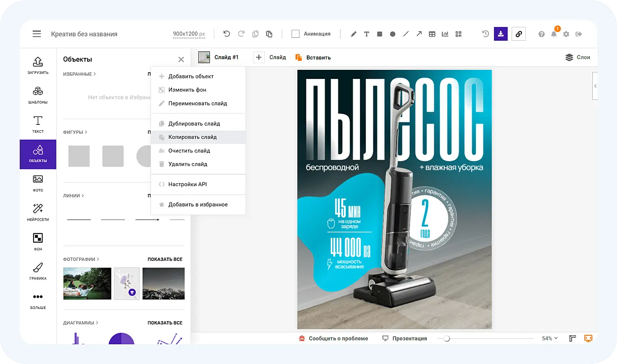Insert a table using the table icon
Screen dimensions: 617x364
pos(432,34)
